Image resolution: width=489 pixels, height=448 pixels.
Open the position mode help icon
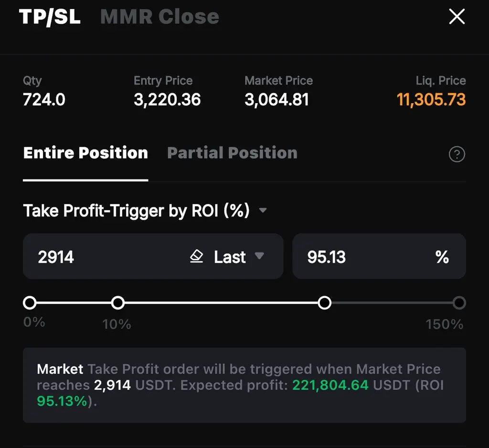coord(457,154)
